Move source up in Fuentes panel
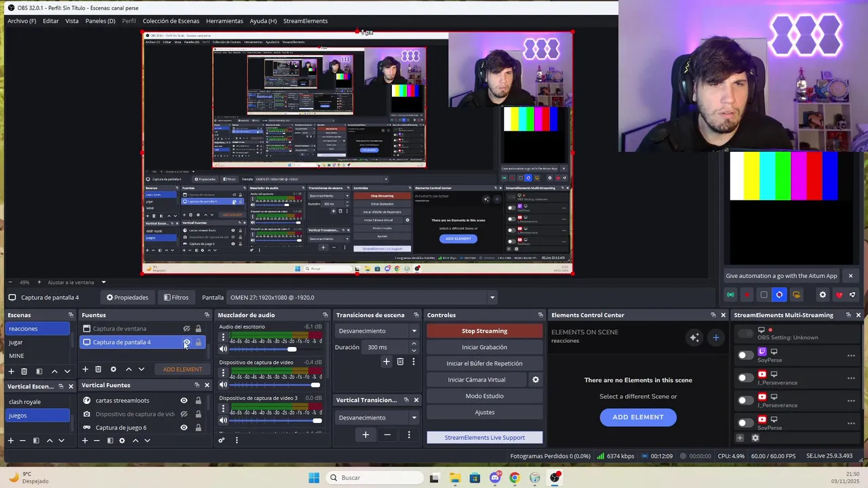Viewport: 868px width, 488px height. 129,369
